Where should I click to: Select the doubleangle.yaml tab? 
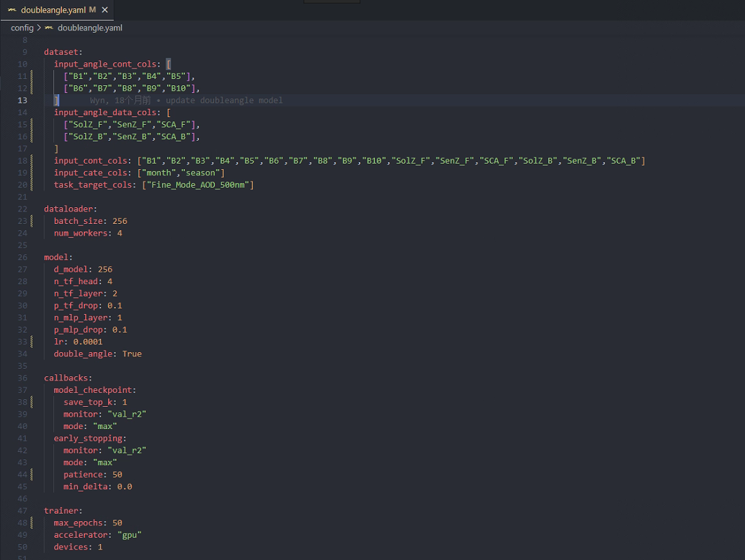pyautogui.click(x=57, y=10)
